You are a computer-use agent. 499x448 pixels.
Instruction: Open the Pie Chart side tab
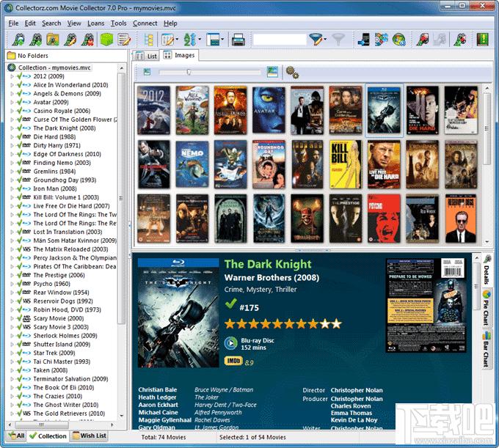486,308
